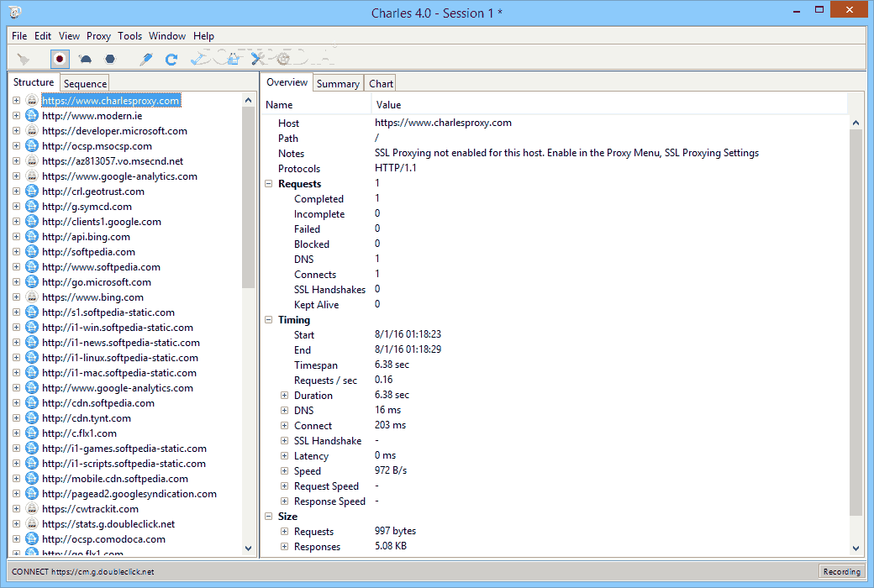Click the blue Repeat arrow icon

click(171, 59)
